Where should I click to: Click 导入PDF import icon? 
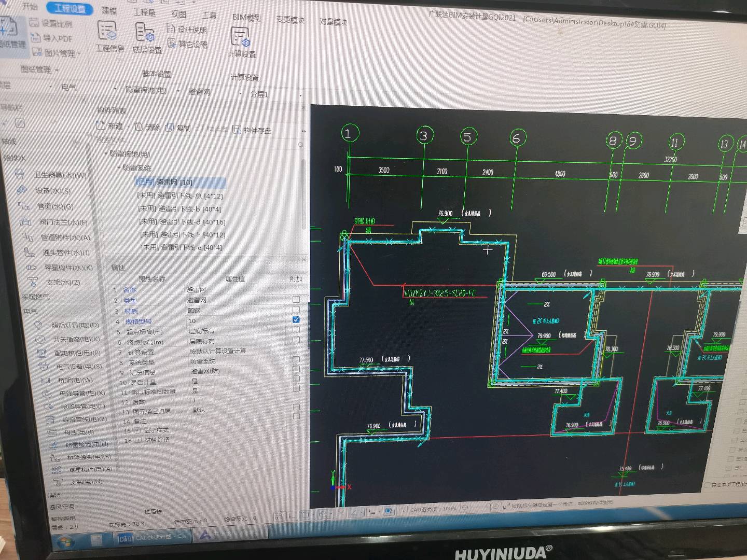point(36,37)
